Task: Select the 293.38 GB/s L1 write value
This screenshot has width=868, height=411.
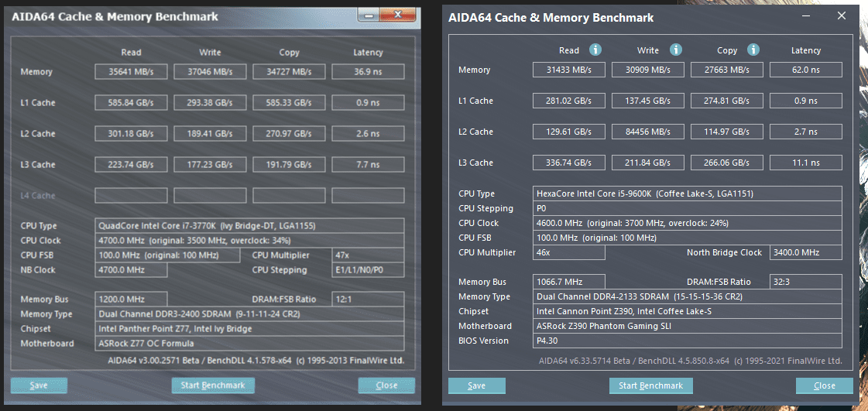Action: [x=210, y=103]
